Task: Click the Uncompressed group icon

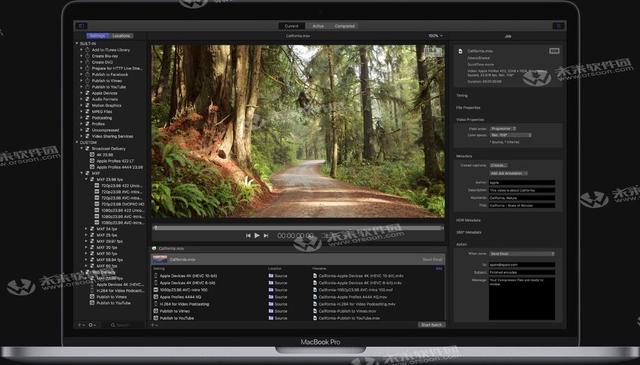Action: point(87,130)
